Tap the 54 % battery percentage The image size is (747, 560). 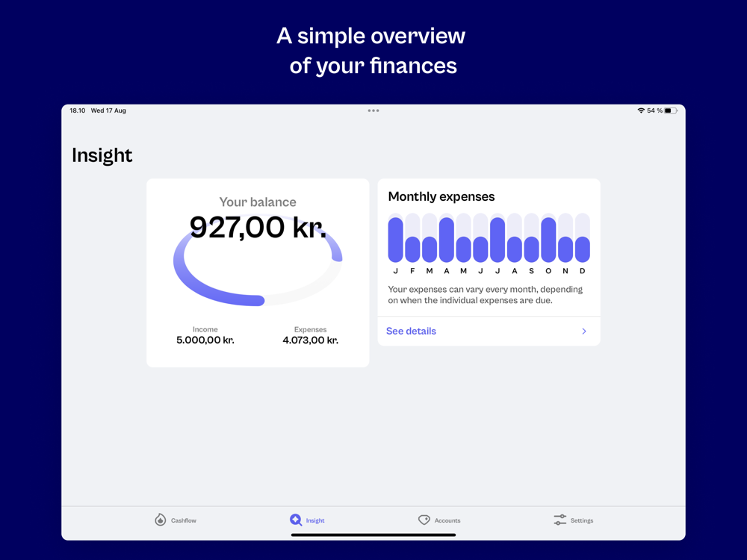(x=654, y=111)
